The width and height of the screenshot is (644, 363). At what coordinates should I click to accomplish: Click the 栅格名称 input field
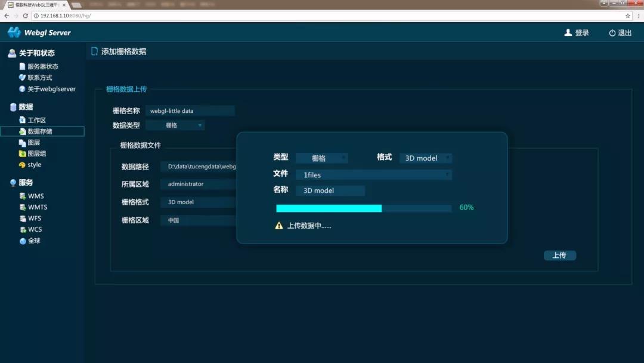(190, 110)
